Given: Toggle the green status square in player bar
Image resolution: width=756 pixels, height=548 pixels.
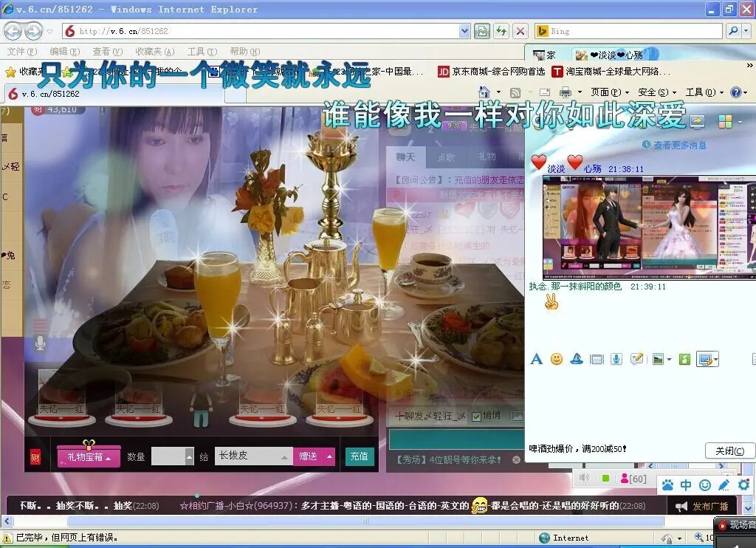Looking at the screenshot, I should [x=605, y=478].
